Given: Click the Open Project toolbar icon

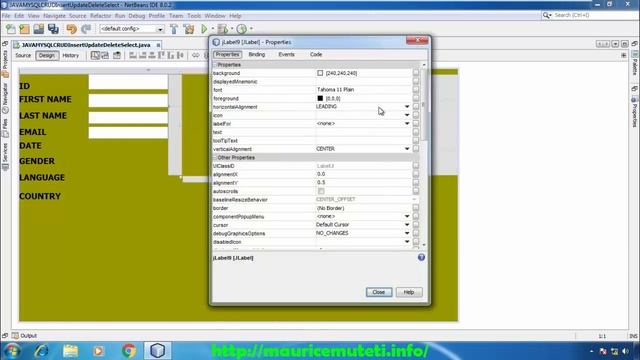Looking at the screenshot, I should [39, 29].
